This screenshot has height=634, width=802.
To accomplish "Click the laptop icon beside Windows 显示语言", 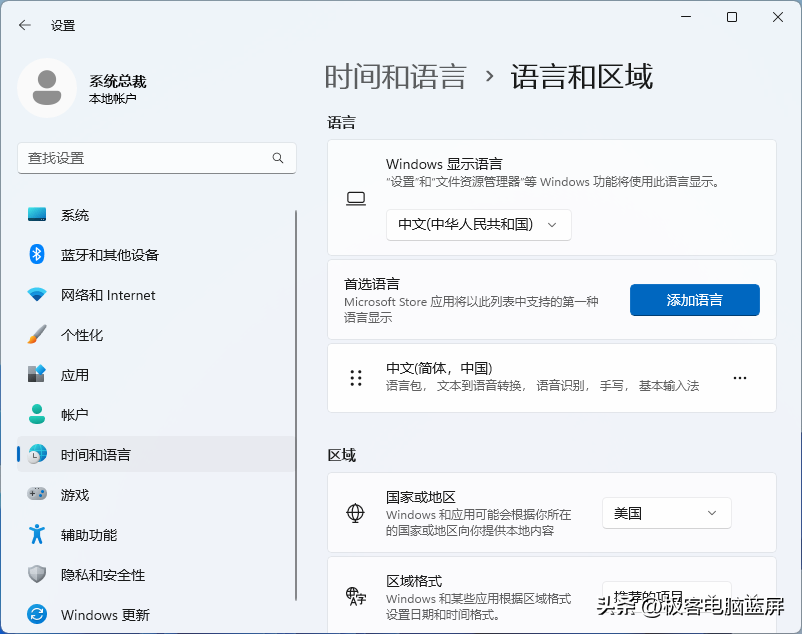I will [x=356, y=198].
